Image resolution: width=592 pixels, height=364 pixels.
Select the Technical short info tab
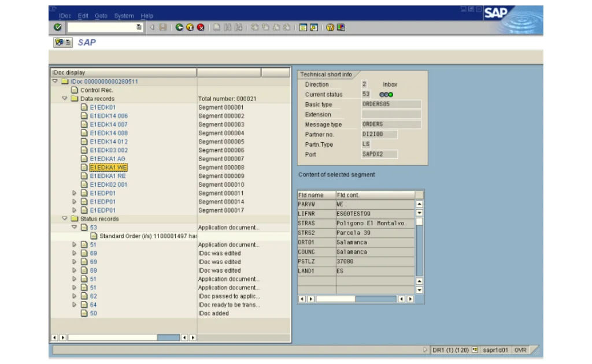point(326,75)
